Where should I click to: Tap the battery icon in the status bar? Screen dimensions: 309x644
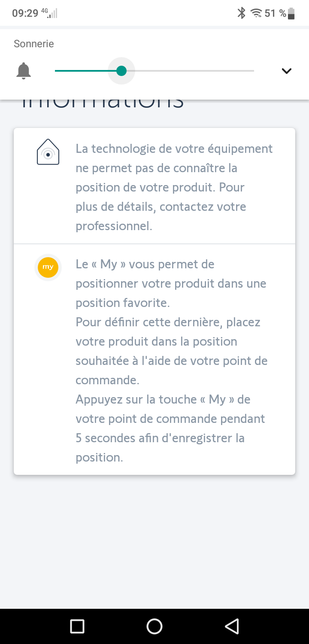[292, 13]
